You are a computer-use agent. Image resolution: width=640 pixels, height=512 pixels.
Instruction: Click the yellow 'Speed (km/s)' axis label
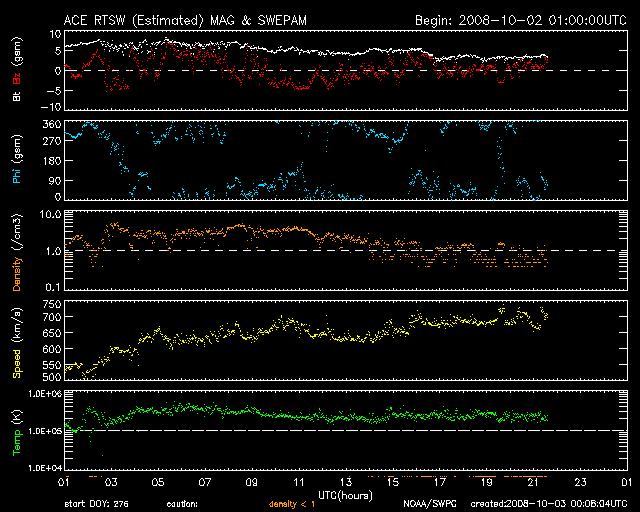coord(17,343)
